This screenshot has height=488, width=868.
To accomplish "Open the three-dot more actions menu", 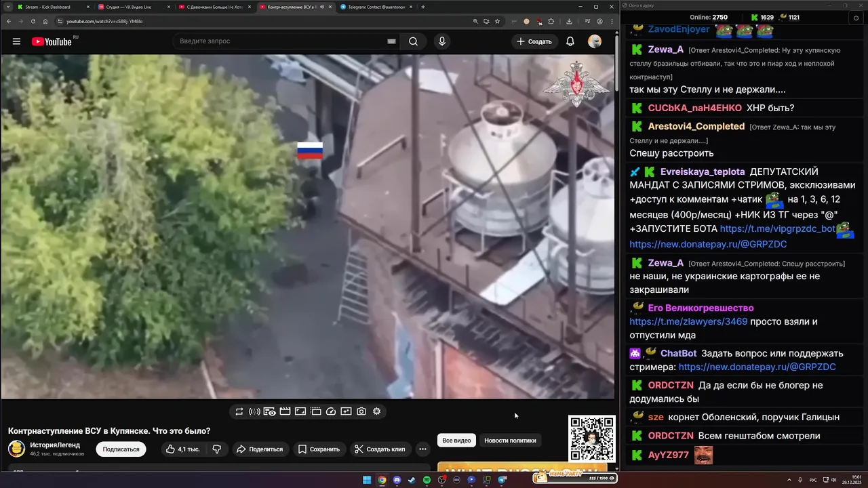I will (422, 449).
